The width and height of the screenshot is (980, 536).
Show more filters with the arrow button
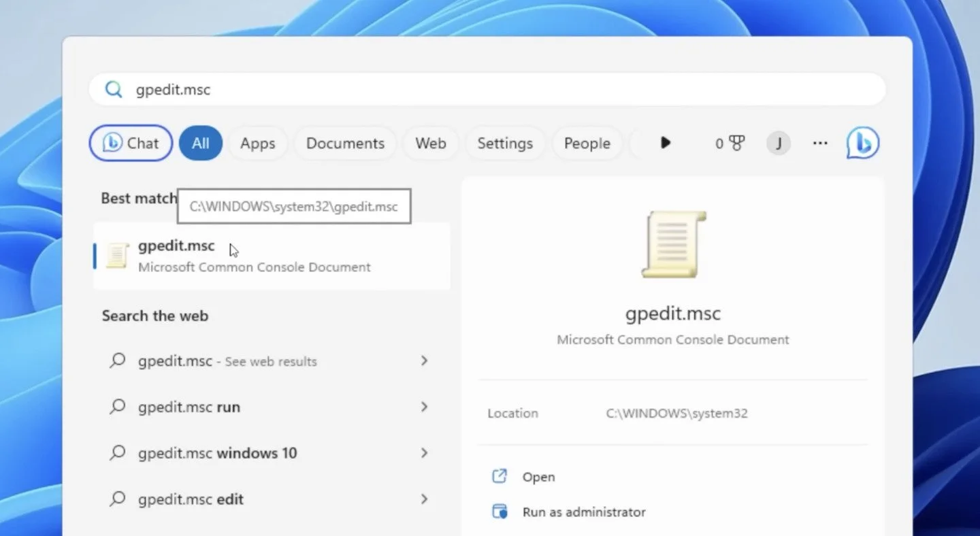point(666,143)
